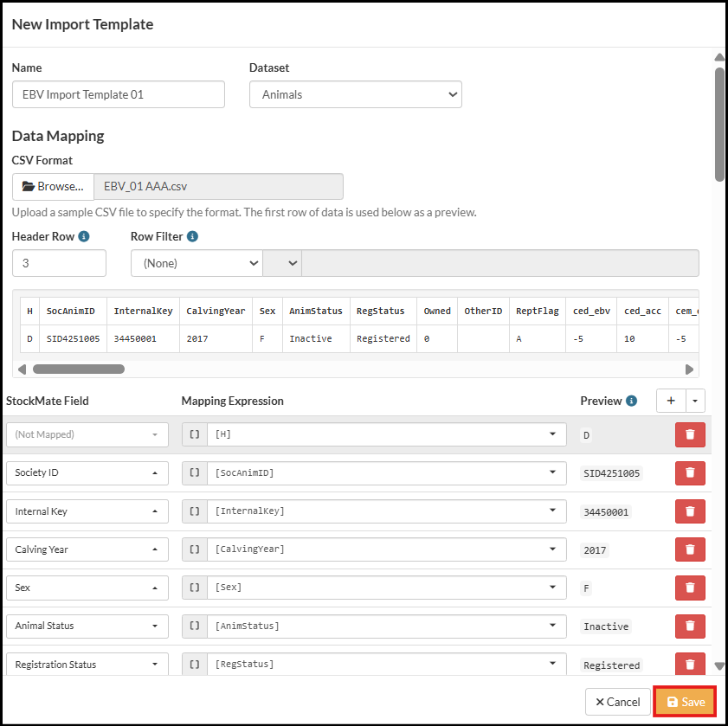This screenshot has height=726, width=728.
Task: Toggle expression brackets for Sex mapping
Action: click(x=194, y=588)
